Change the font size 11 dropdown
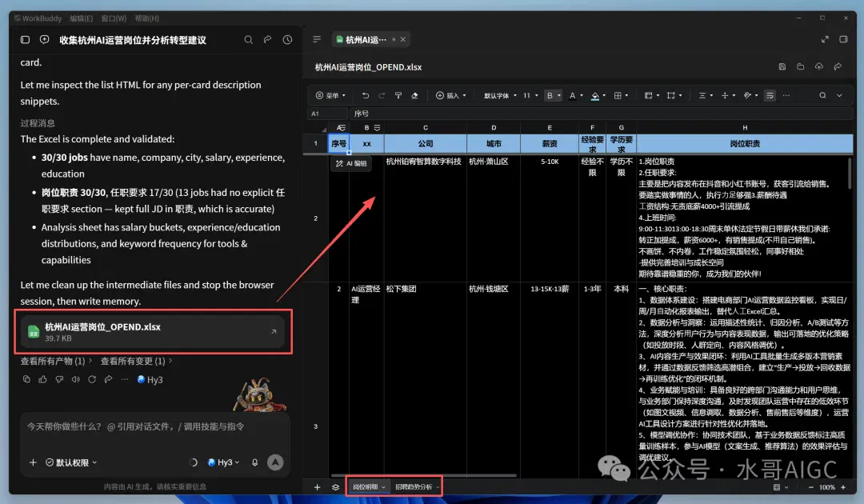Image resolution: width=864 pixels, height=504 pixels. coord(530,95)
